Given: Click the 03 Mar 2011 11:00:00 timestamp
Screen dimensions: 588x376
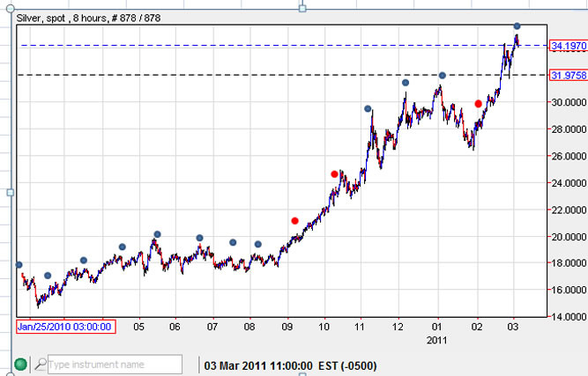Looking at the screenshot, I should (256, 364).
